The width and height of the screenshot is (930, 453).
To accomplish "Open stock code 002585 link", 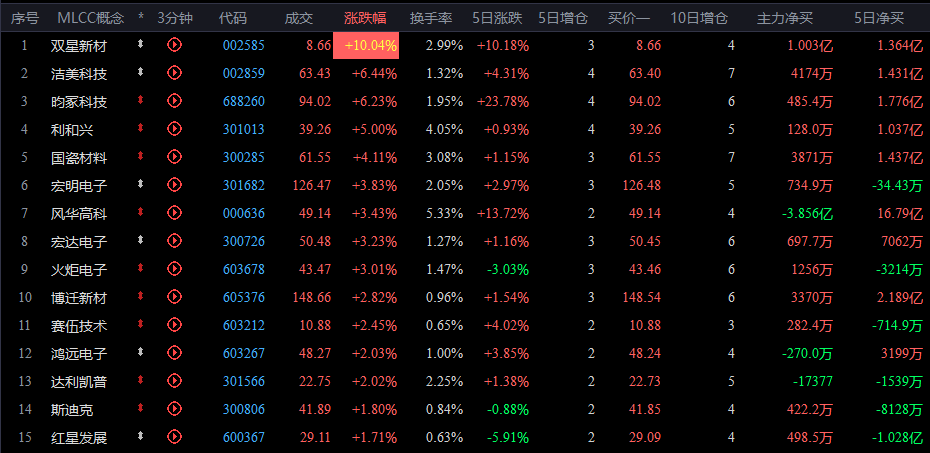I will [244, 46].
